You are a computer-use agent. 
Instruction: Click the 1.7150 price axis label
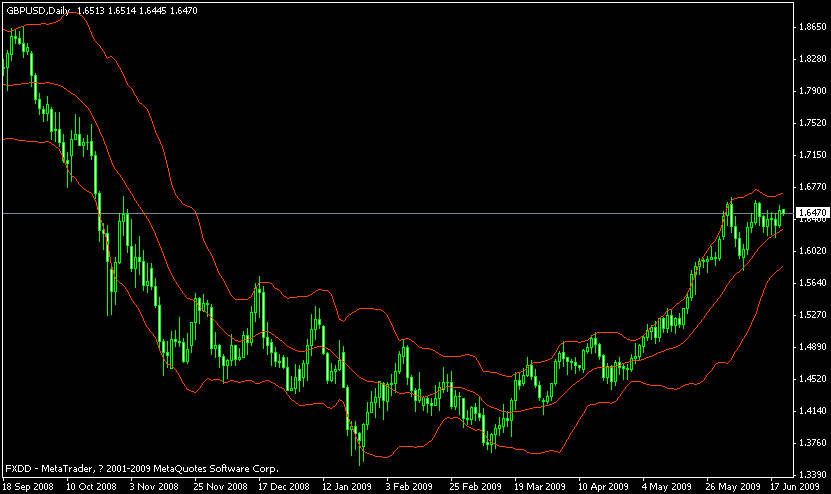pyautogui.click(x=812, y=155)
